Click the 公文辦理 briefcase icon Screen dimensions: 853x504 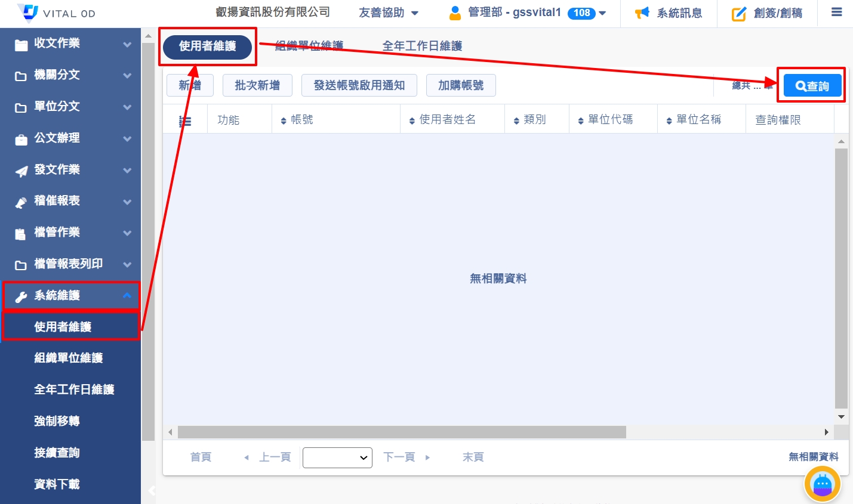pos(21,139)
